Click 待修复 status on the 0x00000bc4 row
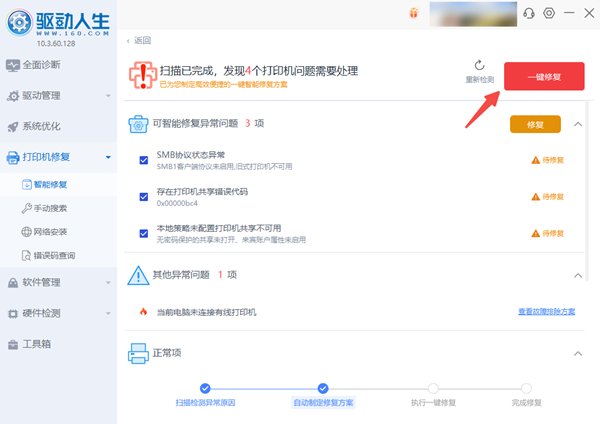 click(x=553, y=197)
